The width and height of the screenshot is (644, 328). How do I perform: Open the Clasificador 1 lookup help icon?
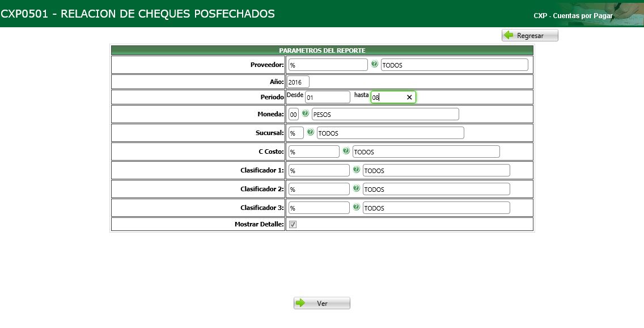(x=356, y=170)
